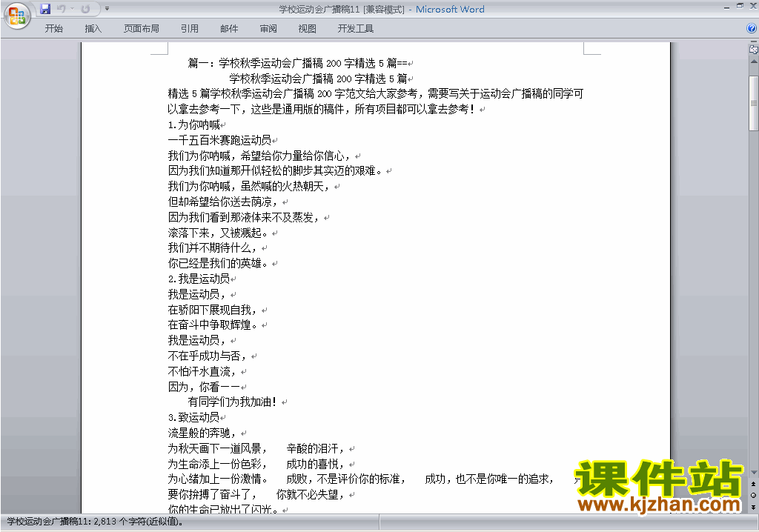Switch to the 视图 tab
The width and height of the screenshot is (759, 532).
tap(308, 29)
